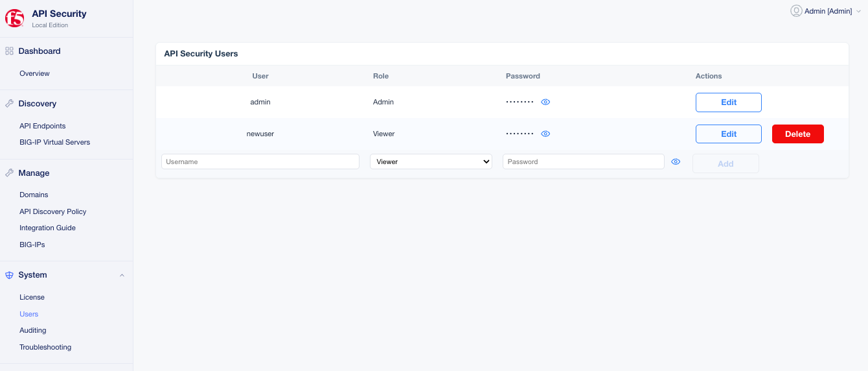
Task: Open the Admin account menu chevron
Action: (x=859, y=12)
